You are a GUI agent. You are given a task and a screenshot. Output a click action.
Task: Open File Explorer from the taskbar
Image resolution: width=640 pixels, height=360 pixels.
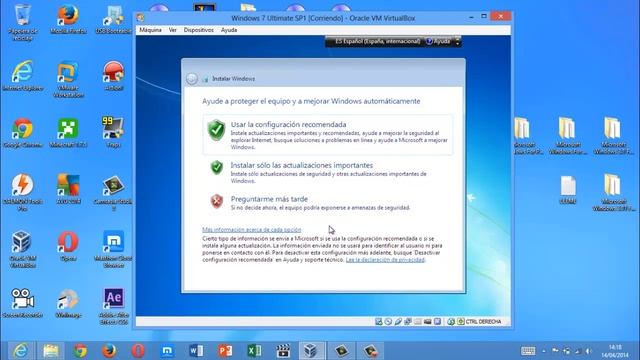click(x=51, y=351)
